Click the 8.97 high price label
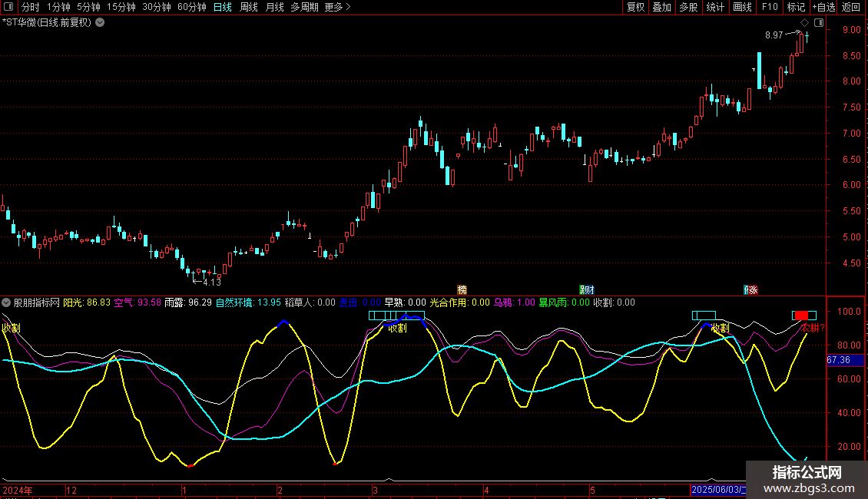The width and height of the screenshot is (868, 499). coord(774,35)
